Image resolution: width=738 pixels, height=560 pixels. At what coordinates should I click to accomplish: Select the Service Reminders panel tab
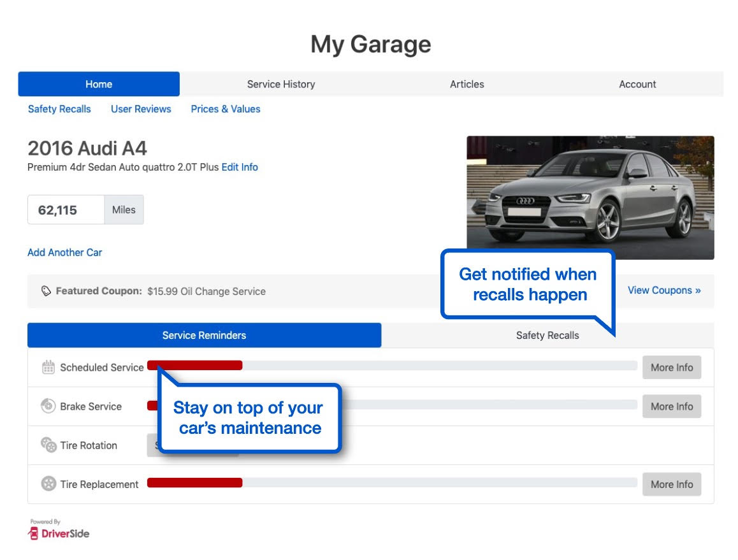[x=204, y=335]
